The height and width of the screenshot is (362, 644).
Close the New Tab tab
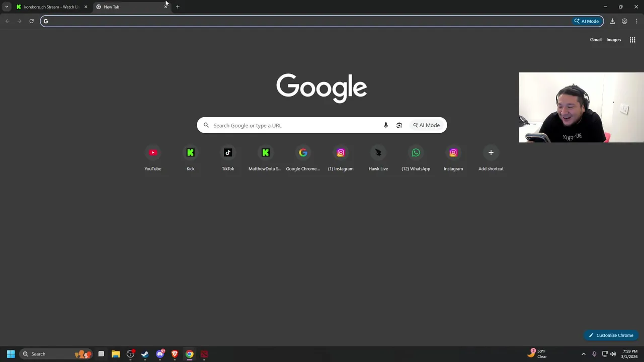166,7
